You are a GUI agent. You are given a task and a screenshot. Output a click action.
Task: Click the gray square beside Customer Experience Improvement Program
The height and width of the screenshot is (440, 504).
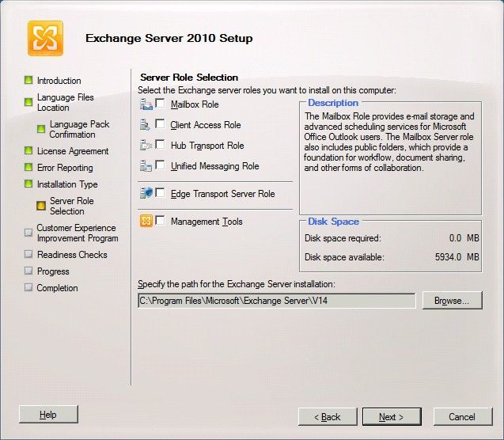pos(28,233)
